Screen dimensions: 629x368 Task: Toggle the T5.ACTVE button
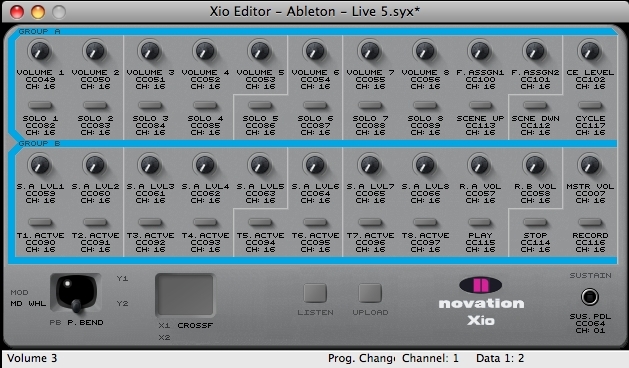point(260,222)
